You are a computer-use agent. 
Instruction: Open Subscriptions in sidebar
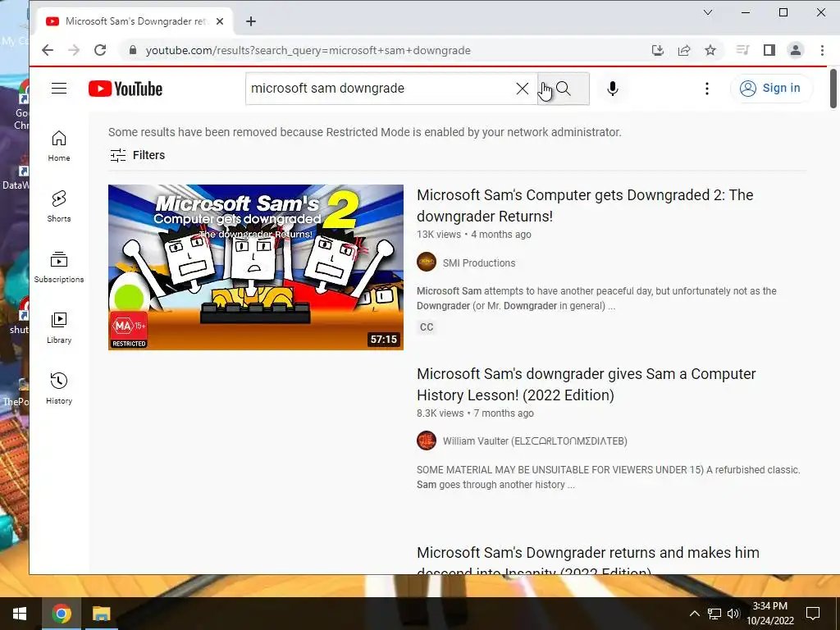click(59, 267)
